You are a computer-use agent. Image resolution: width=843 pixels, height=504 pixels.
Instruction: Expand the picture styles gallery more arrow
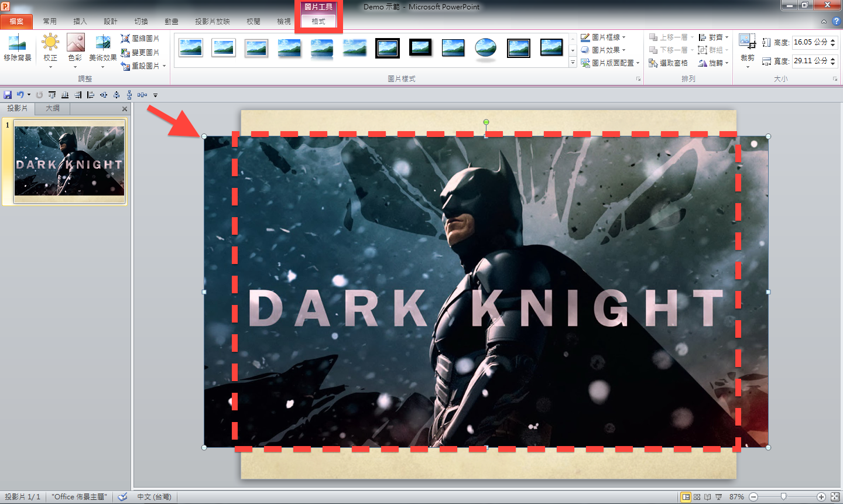573,63
